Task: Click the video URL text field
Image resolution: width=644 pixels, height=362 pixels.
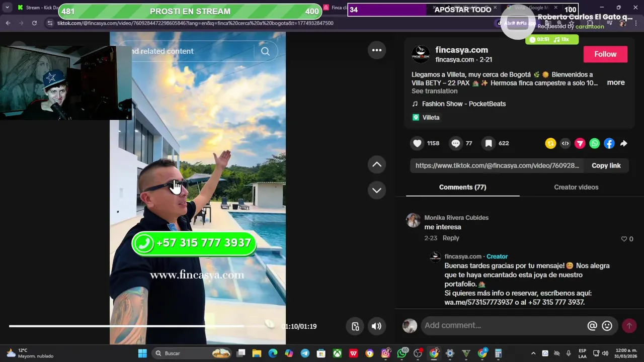Action: pyautogui.click(x=497, y=166)
